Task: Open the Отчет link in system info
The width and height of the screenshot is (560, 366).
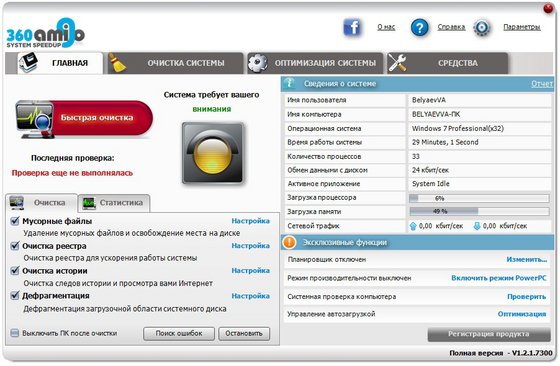Action: point(542,84)
